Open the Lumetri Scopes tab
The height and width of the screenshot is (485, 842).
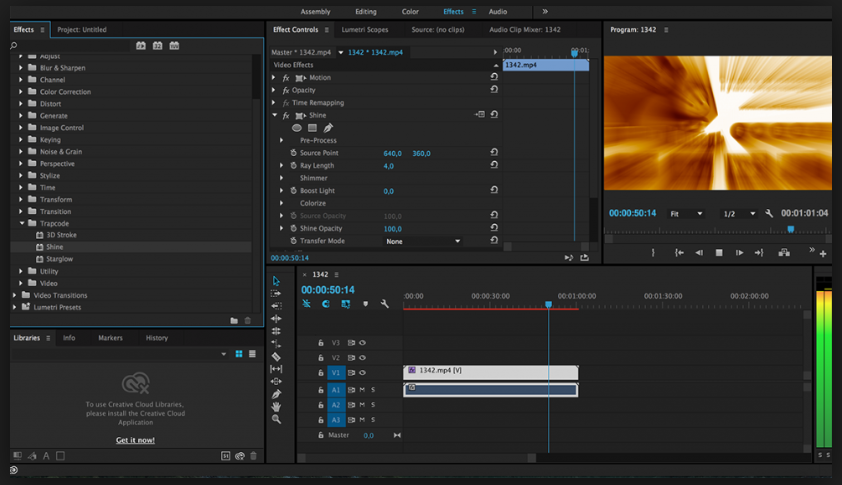tap(365, 30)
